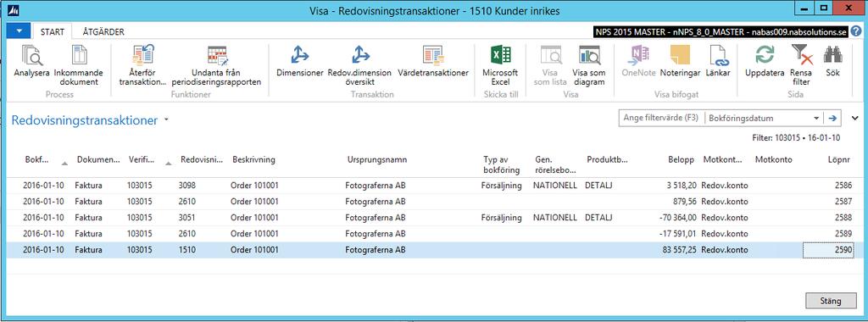Click Order 101001 in the 2589 row
The width and height of the screenshot is (868, 322).
[254, 234]
